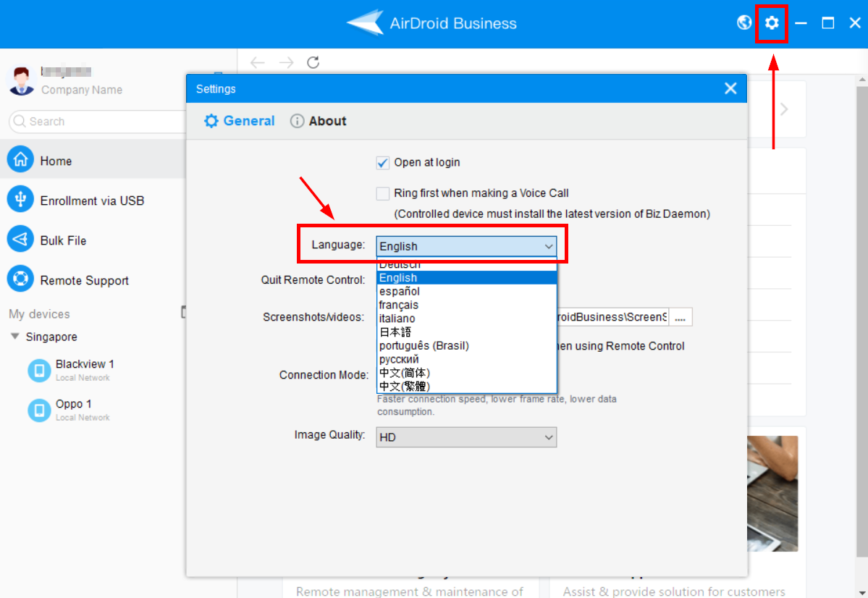Browse for the screenshots folder with ... button
Image resolution: width=868 pixels, height=598 pixels.
coord(681,316)
